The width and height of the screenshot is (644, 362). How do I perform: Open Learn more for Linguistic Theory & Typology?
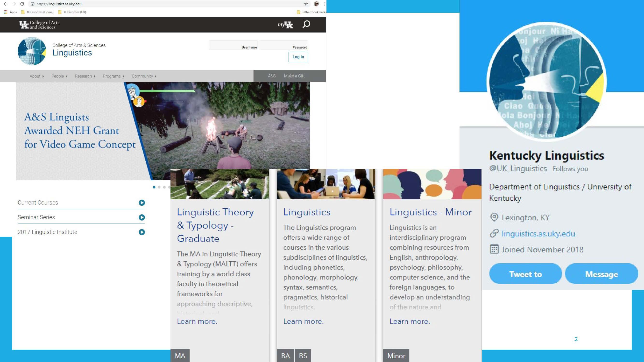coord(197,321)
